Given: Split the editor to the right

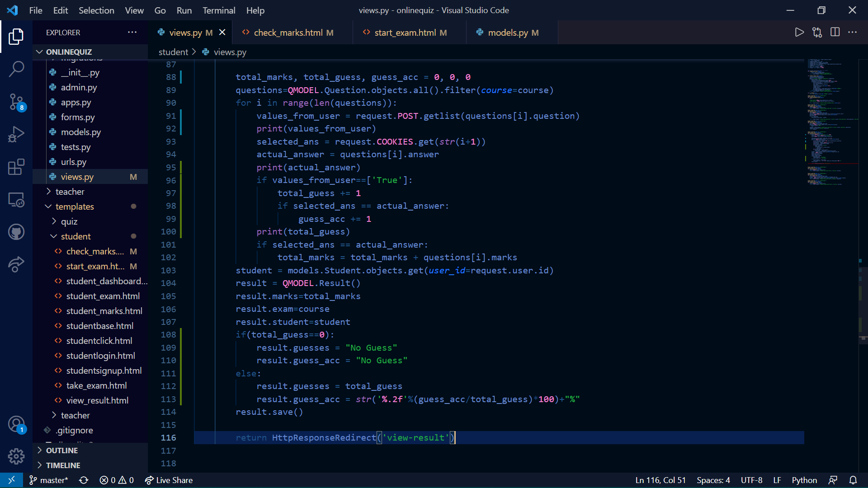Looking at the screenshot, I should pos(835,32).
